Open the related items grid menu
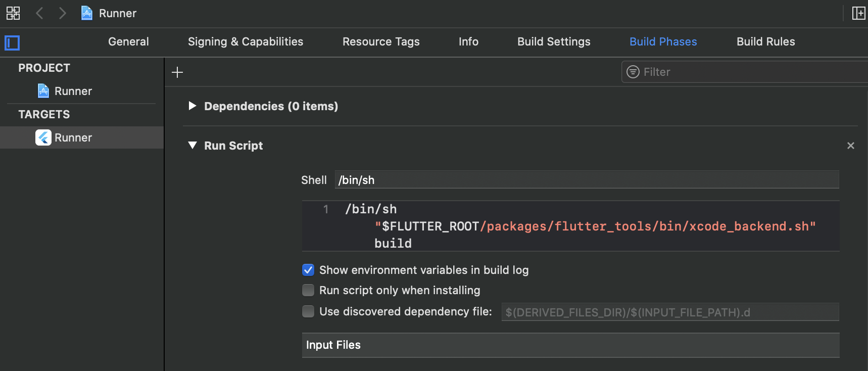This screenshot has width=868, height=371. click(13, 13)
